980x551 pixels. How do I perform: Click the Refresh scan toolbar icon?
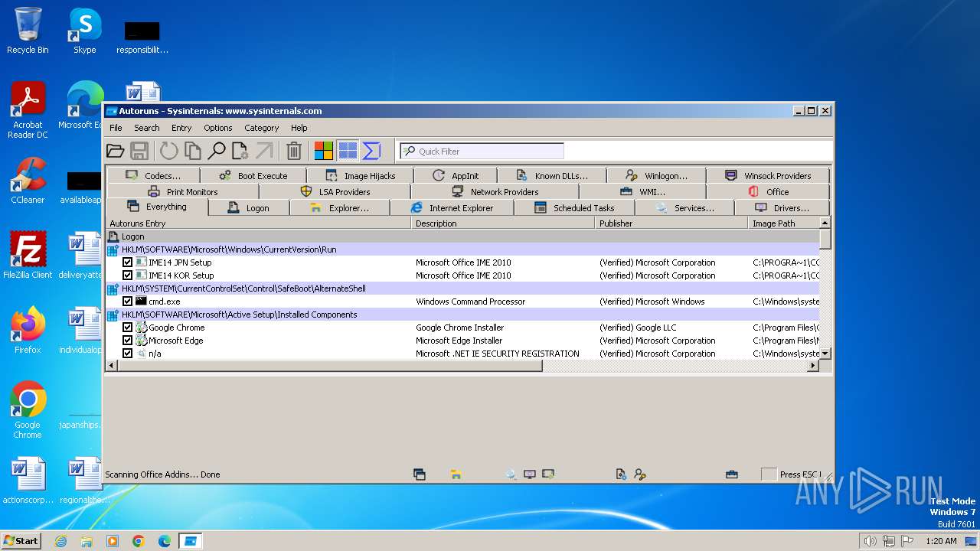point(168,151)
